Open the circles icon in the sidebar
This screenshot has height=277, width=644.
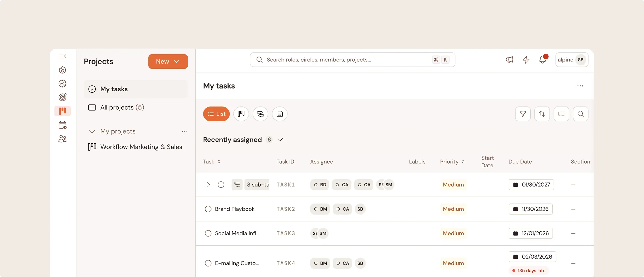63,84
